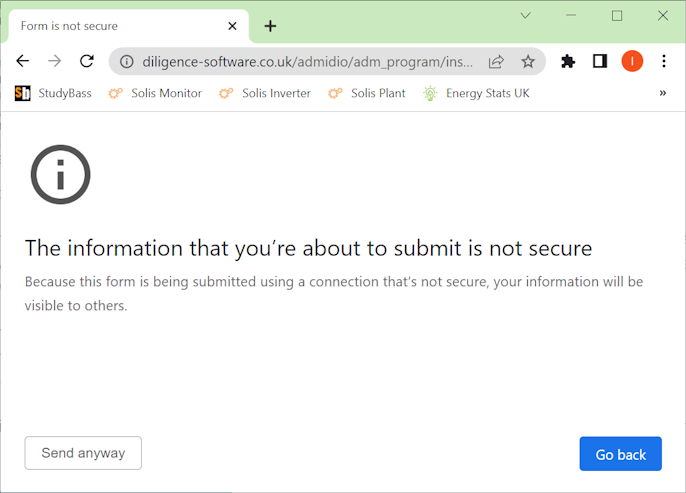686x493 pixels.
Task: Open a new tab
Action: [270, 26]
